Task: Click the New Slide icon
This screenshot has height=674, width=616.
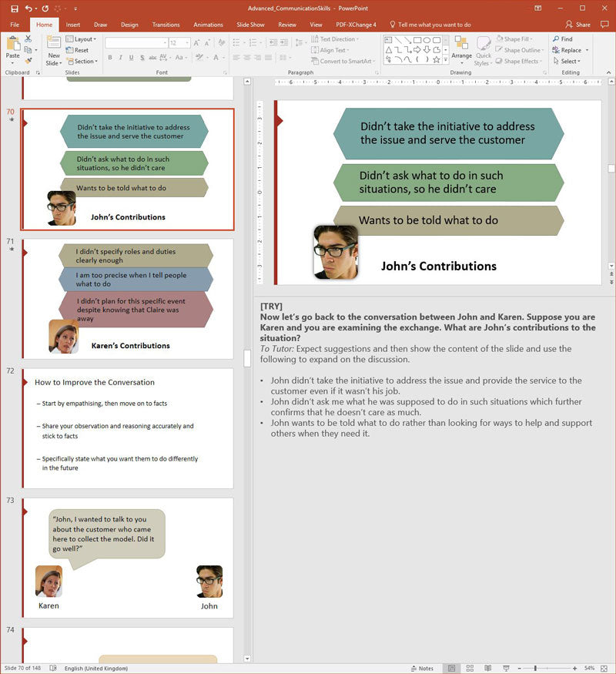Action: pyautogui.click(x=54, y=43)
